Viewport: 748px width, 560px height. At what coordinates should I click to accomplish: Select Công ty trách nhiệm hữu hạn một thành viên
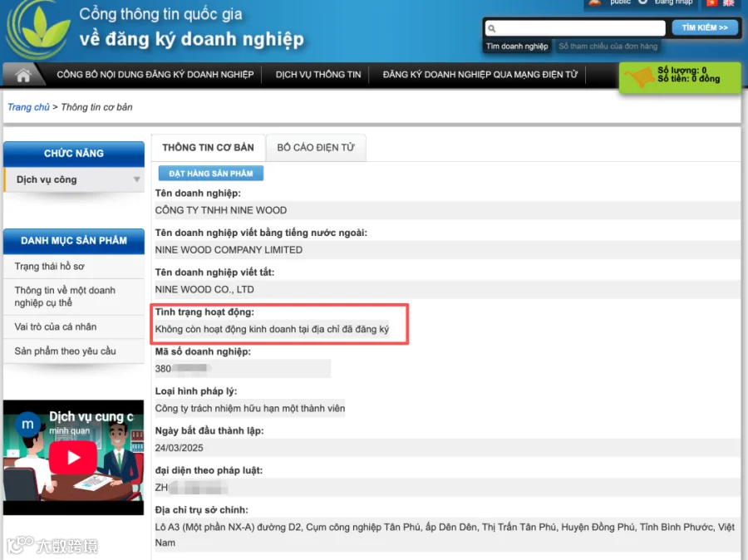point(250,408)
